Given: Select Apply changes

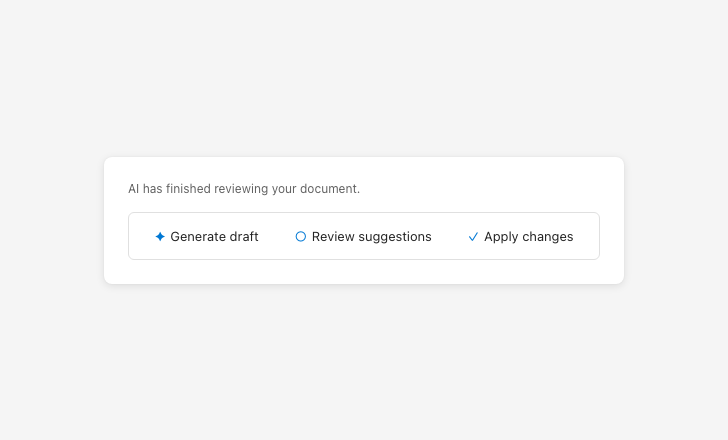Looking at the screenshot, I should [520, 237].
